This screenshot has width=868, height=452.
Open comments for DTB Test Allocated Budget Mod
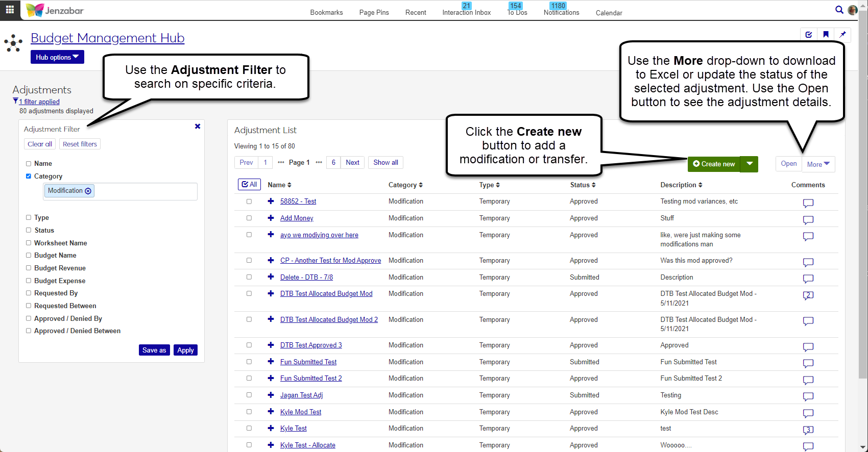pos(808,295)
